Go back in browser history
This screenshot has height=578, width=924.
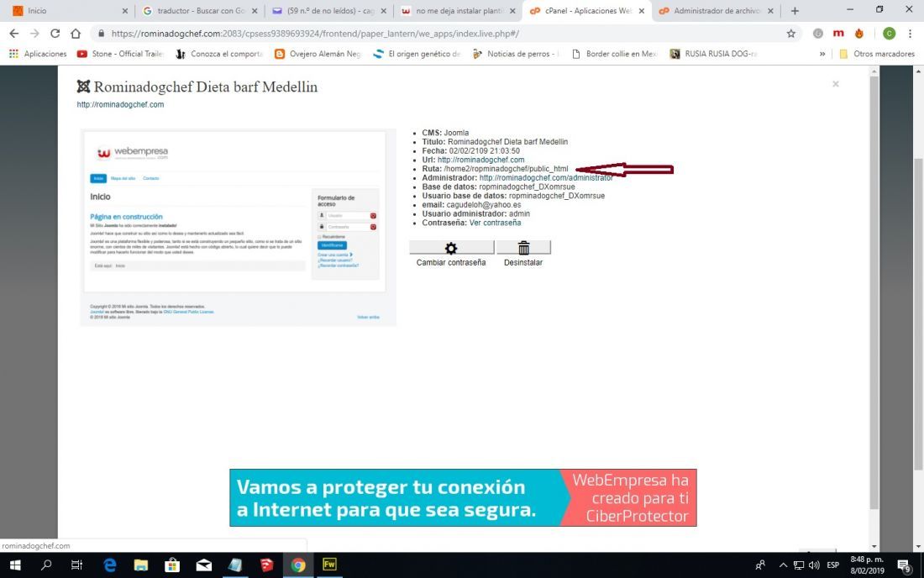pos(14,34)
